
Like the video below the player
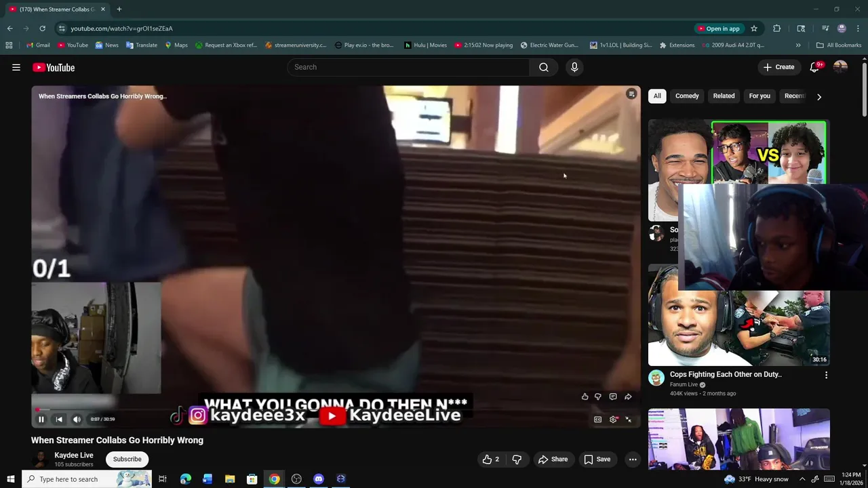(490, 460)
